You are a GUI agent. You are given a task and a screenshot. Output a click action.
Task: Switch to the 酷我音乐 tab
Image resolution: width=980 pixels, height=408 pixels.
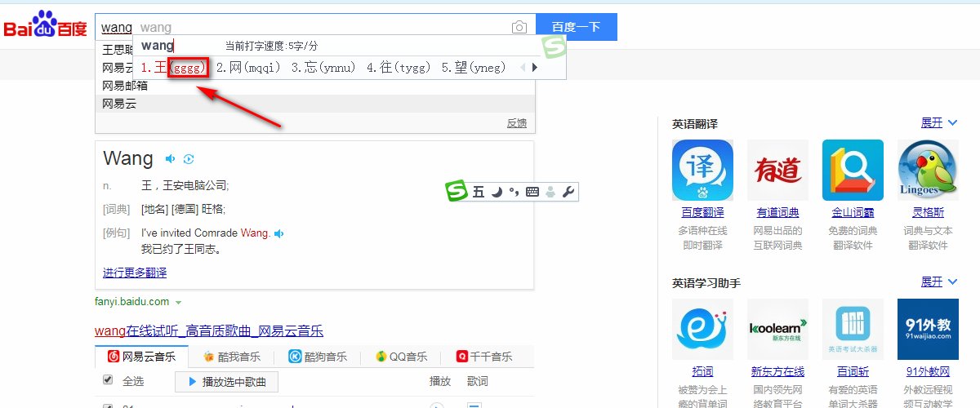coord(233,357)
